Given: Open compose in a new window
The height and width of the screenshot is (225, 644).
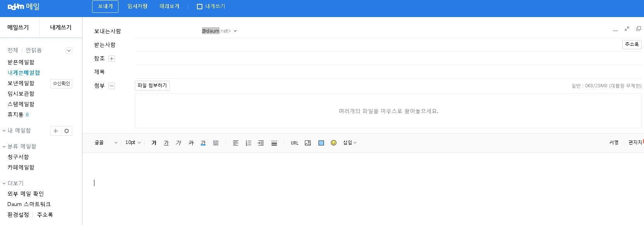Looking at the screenshot, I should coord(638,29).
